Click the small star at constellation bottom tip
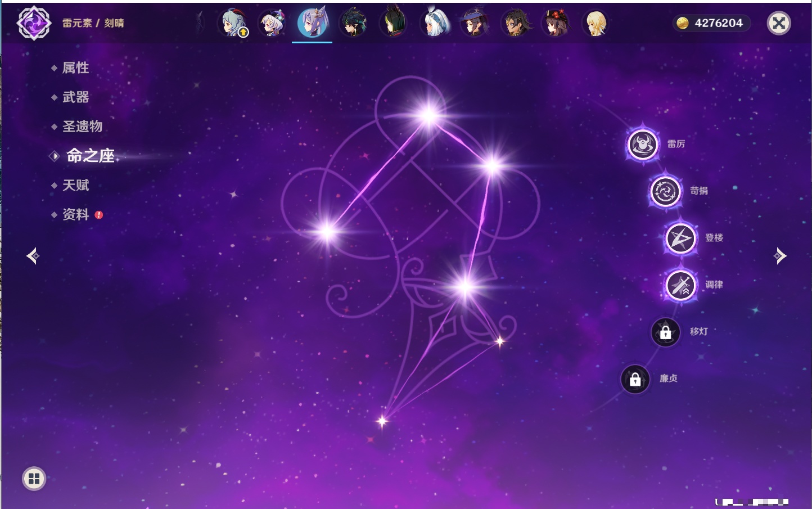This screenshot has width=812, height=509. click(x=382, y=421)
